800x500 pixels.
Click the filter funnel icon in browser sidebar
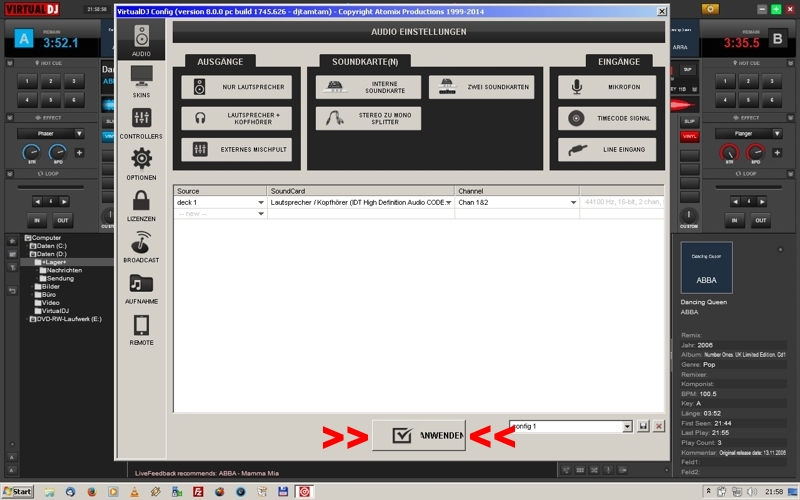[12, 267]
